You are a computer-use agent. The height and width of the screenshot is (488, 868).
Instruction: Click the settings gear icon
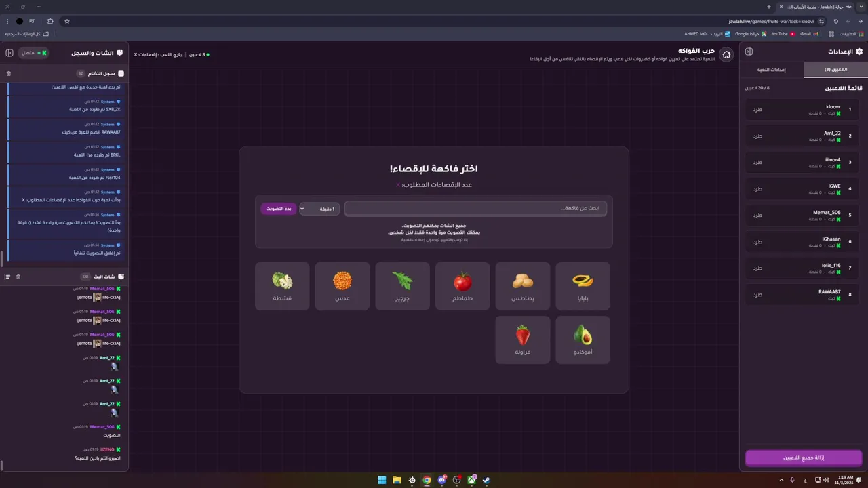click(859, 52)
